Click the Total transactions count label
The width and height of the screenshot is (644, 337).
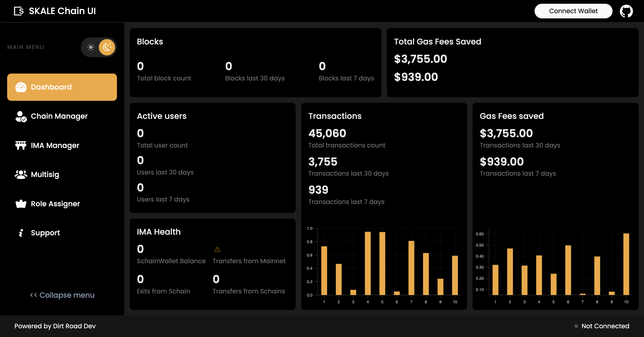(347, 145)
